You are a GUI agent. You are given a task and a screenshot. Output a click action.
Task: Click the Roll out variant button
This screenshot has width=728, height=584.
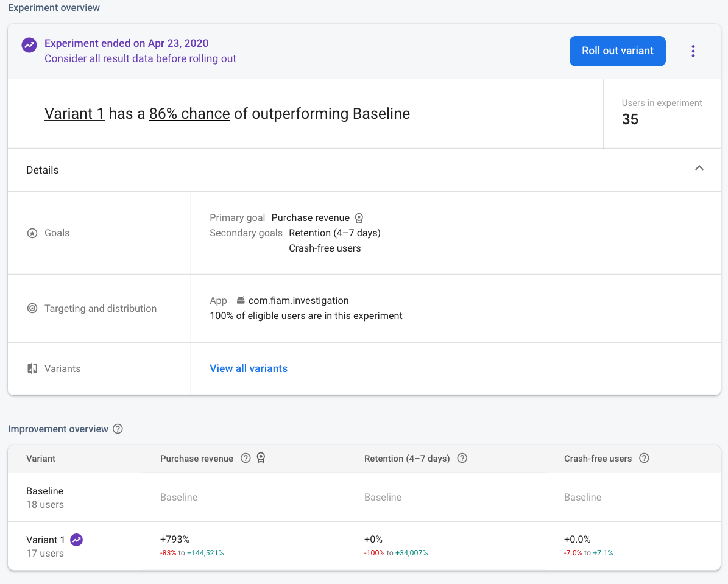617,51
